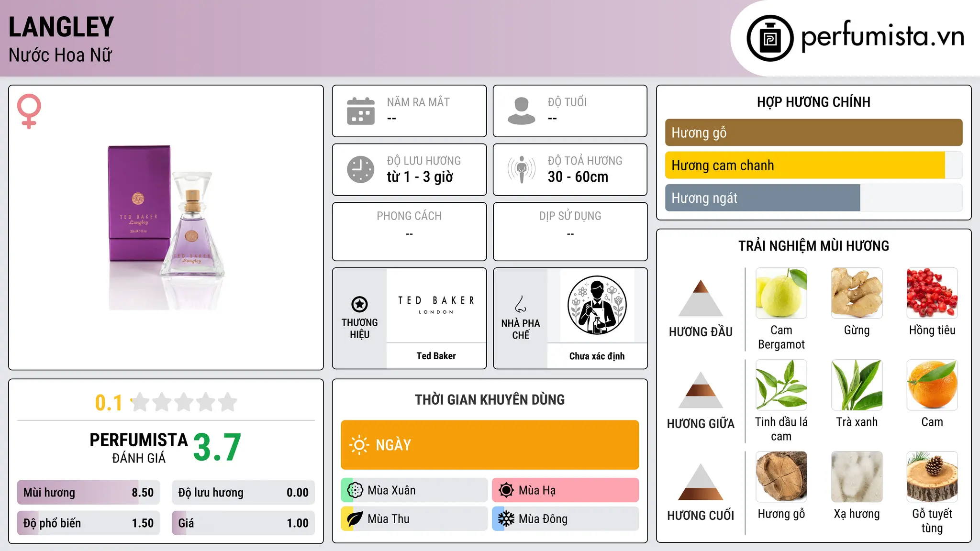Click the sillage icon beside Độ Toả Hương
Viewport: 980px width, 551px height.
point(522,169)
